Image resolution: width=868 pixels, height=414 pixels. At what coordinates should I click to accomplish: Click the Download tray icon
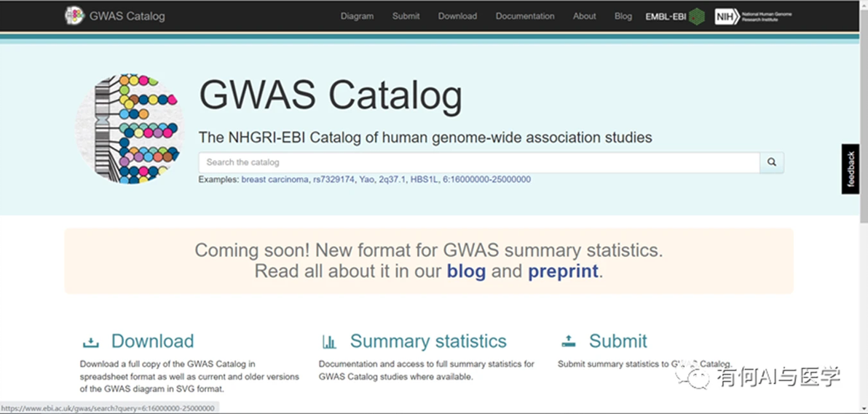click(x=90, y=342)
